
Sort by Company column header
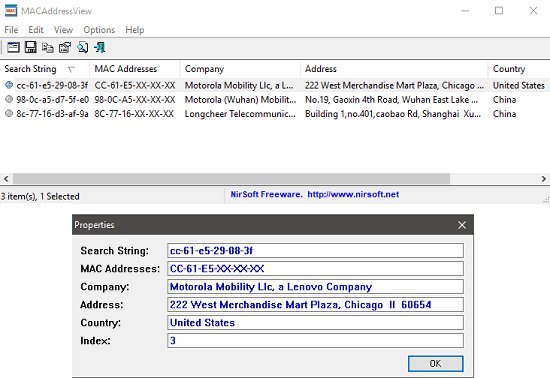click(240, 69)
